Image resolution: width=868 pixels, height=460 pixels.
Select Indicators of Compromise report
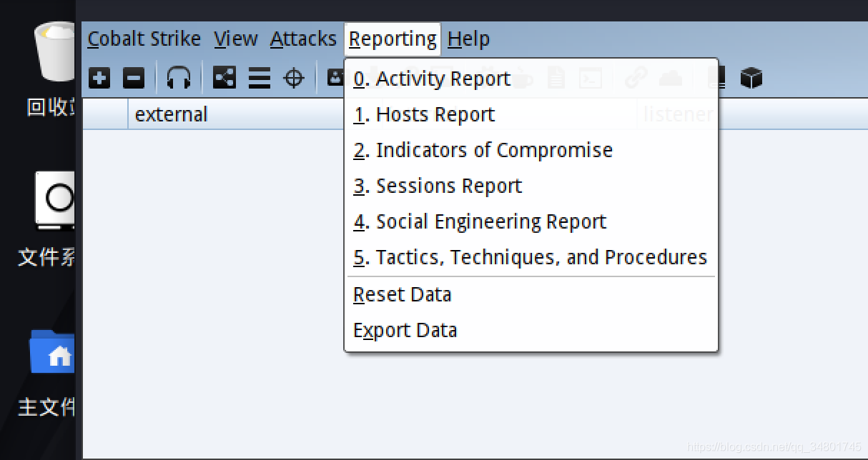(x=531, y=150)
